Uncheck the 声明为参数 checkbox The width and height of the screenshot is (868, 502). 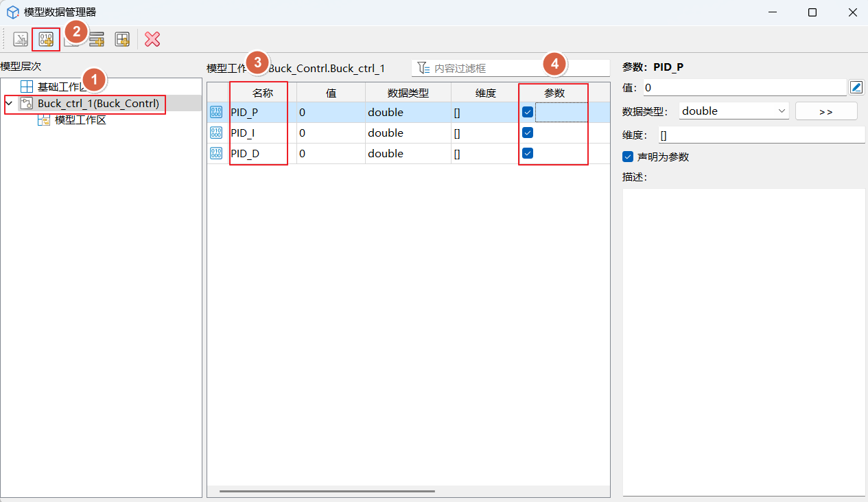tap(628, 157)
